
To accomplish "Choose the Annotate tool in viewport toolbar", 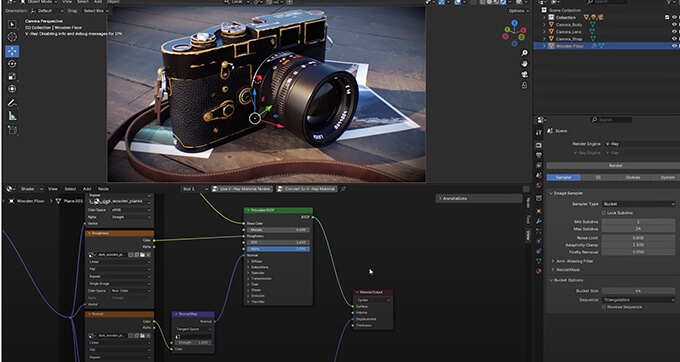I will pos(12,103).
